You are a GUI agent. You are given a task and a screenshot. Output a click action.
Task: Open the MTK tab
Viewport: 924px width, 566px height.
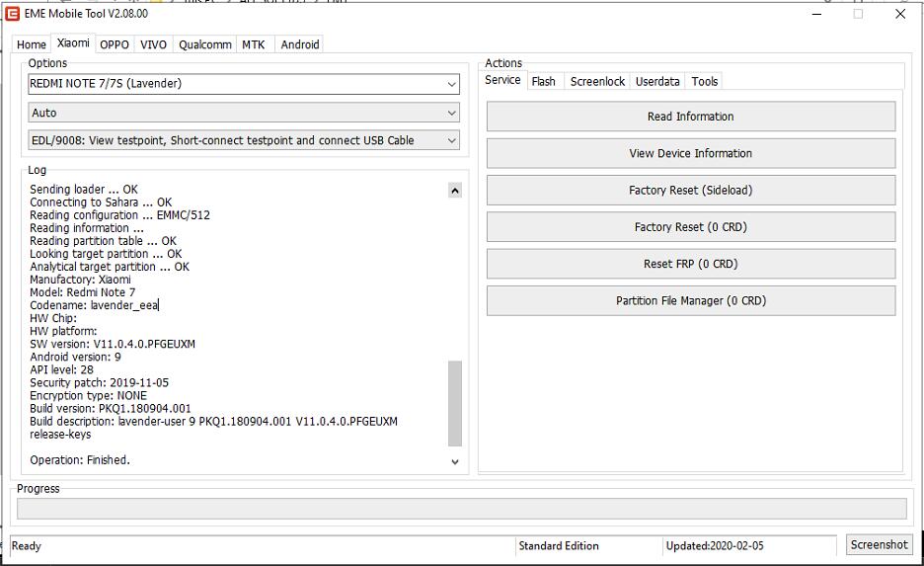[254, 44]
